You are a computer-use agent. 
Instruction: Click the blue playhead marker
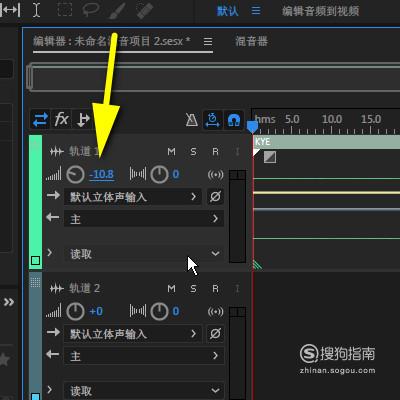[x=252, y=126]
